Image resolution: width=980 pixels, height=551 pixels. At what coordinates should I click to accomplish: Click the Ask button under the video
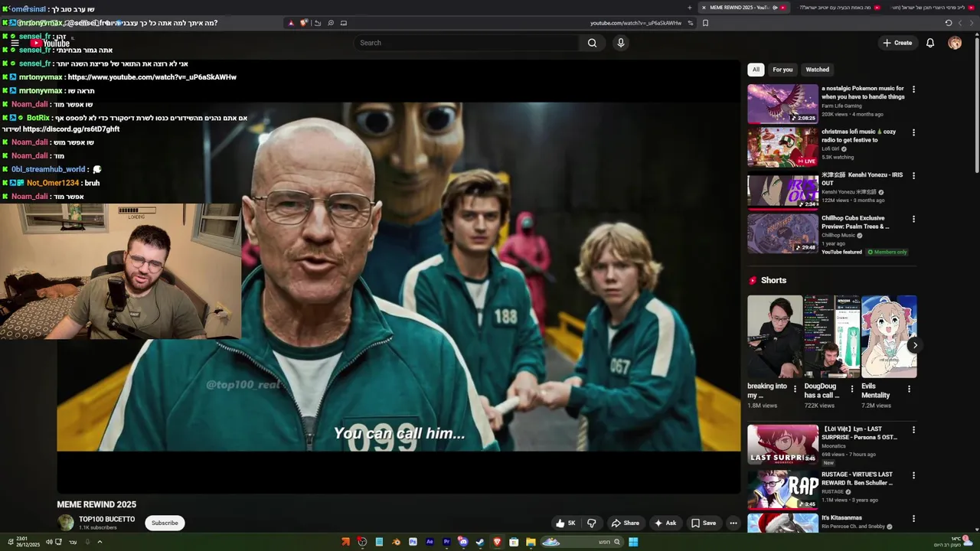(665, 523)
